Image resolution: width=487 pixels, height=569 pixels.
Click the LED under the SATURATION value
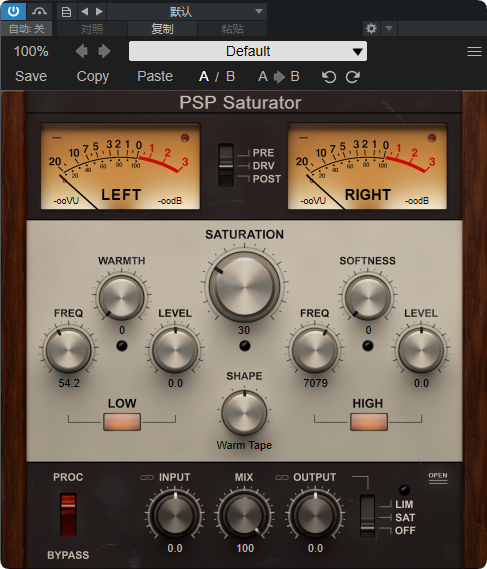pos(245,346)
